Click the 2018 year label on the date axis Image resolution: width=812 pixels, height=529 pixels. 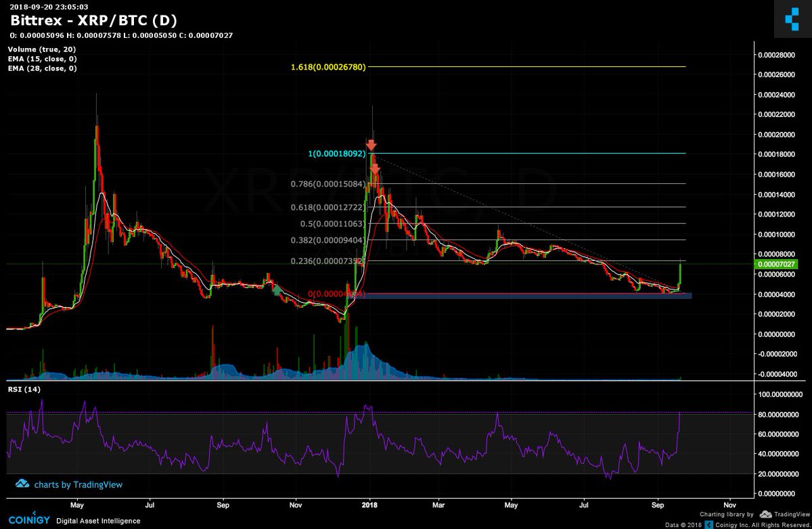click(369, 505)
